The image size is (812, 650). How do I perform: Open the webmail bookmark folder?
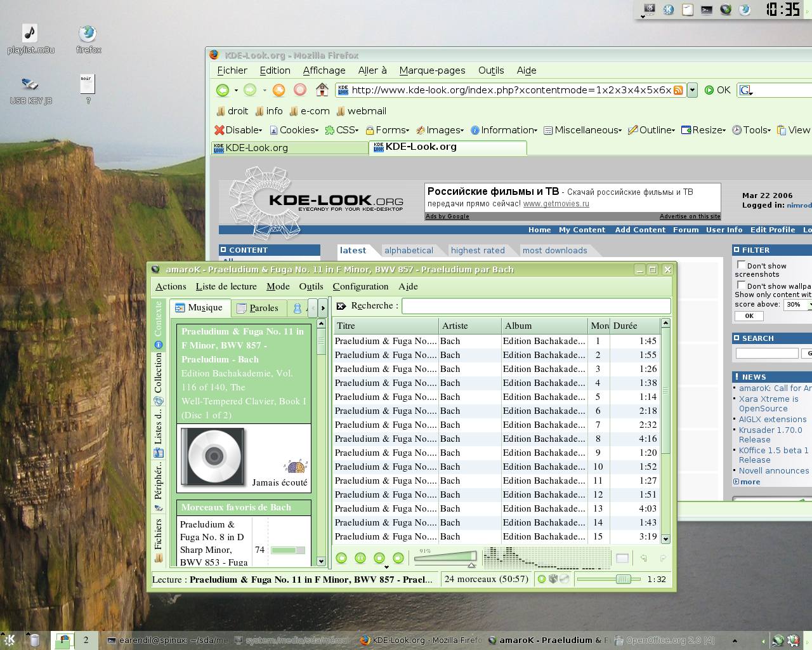tap(361, 111)
